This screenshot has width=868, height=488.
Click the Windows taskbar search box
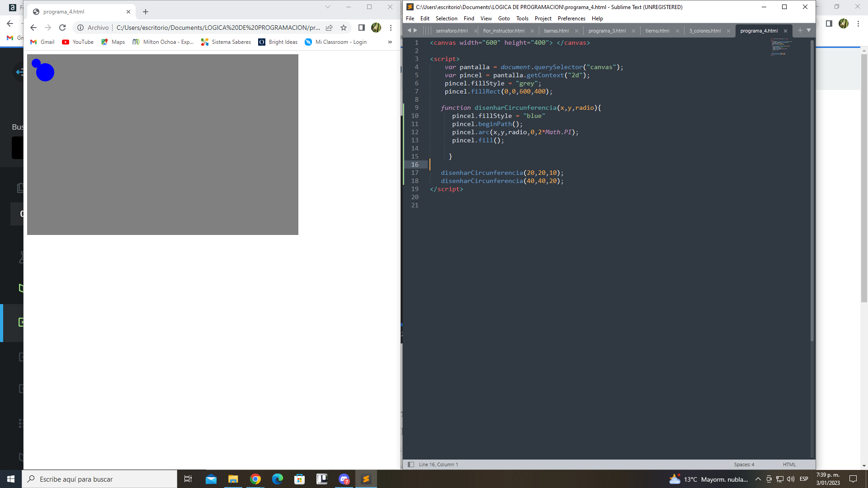99,479
